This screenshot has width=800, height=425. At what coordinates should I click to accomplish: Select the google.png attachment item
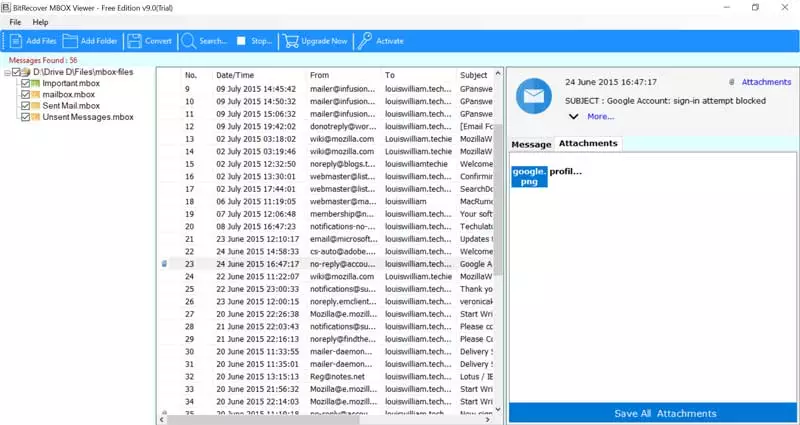coord(529,176)
